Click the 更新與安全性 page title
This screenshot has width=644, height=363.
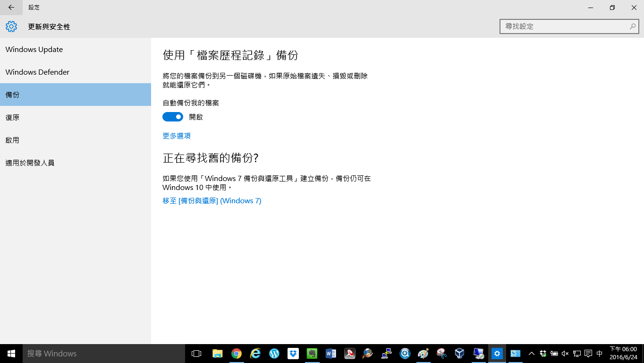(49, 27)
